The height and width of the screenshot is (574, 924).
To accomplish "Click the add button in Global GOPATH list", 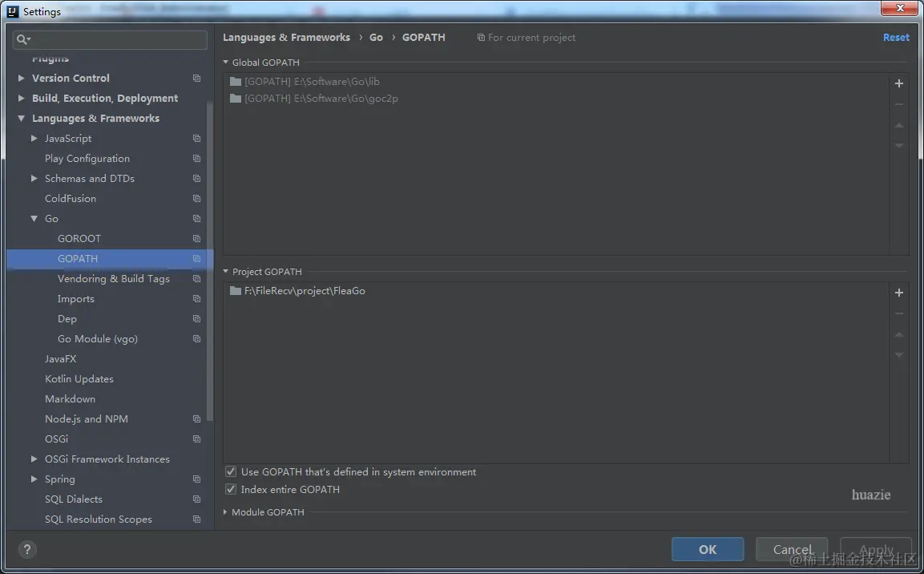I will [898, 83].
